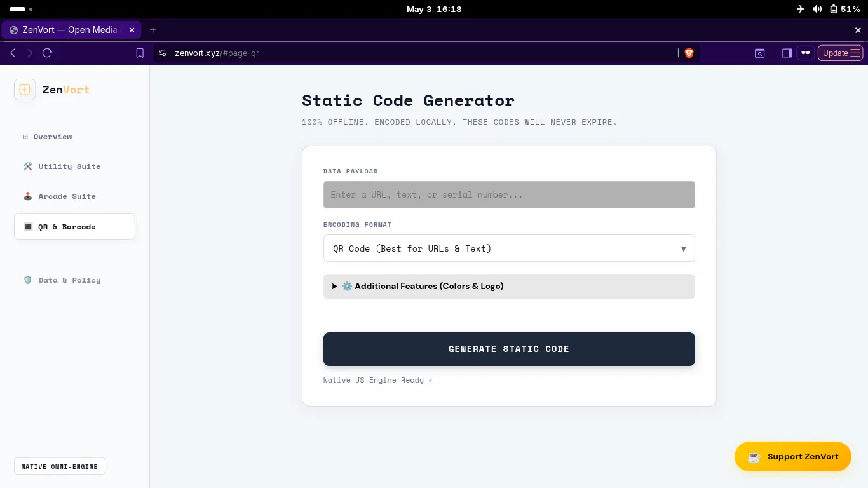Click the volume icon in top bar
This screenshot has width=868, height=488.
[817, 9]
